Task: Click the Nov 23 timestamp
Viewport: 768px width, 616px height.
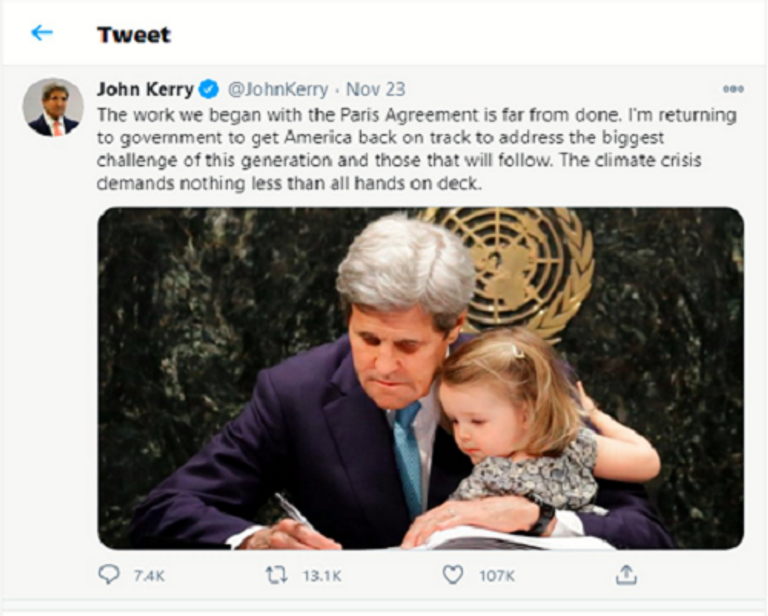Action: (375, 90)
